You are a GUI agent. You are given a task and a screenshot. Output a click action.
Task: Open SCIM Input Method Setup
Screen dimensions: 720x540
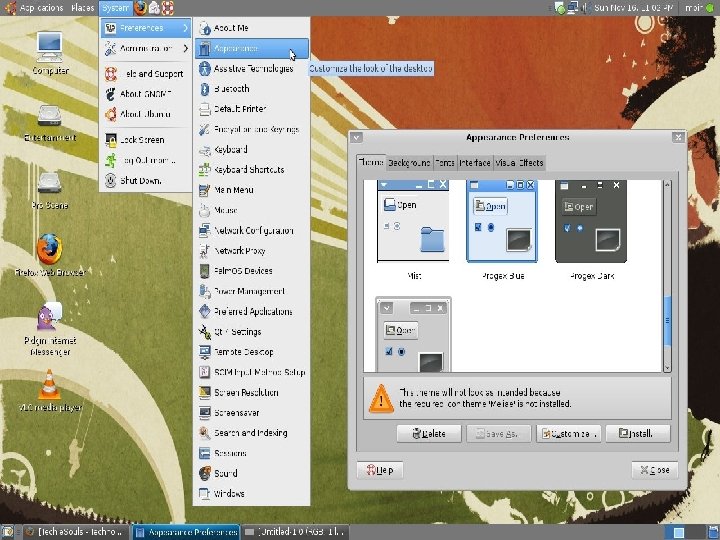click(252, 372)
